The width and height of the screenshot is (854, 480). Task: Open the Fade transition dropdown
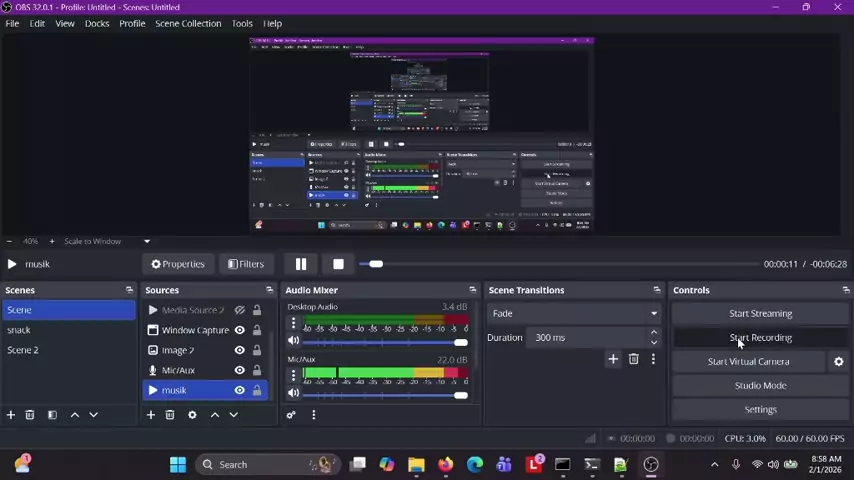tap(574, 313)
